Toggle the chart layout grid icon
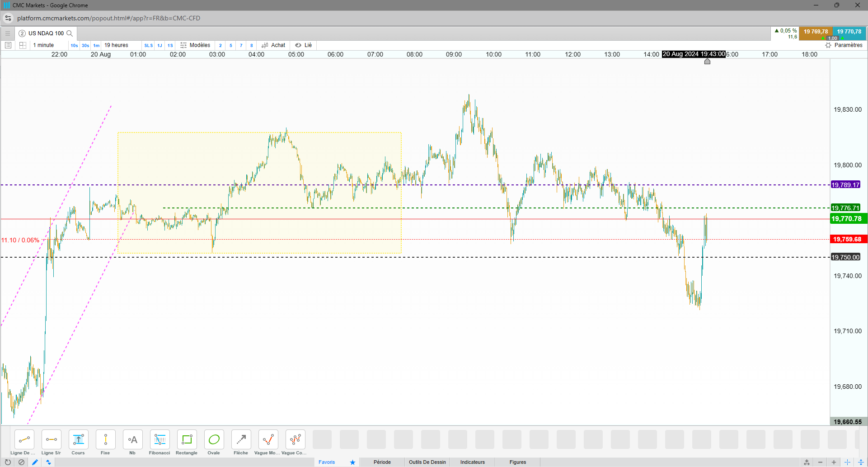This screenshot has height=467, width=868. pos(23,45)
